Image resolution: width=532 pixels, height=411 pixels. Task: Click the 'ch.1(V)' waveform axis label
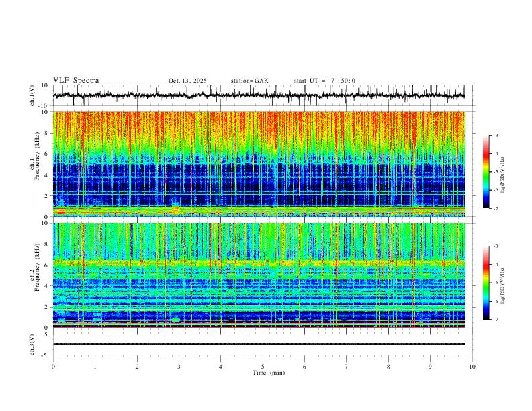coord(32,95)
